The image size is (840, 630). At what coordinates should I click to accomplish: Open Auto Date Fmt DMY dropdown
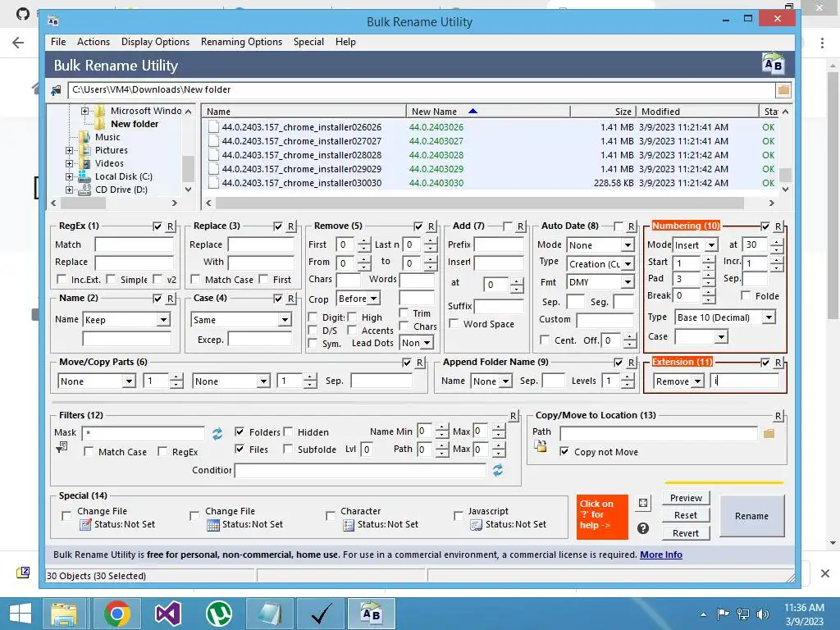(x=628, y=282)
